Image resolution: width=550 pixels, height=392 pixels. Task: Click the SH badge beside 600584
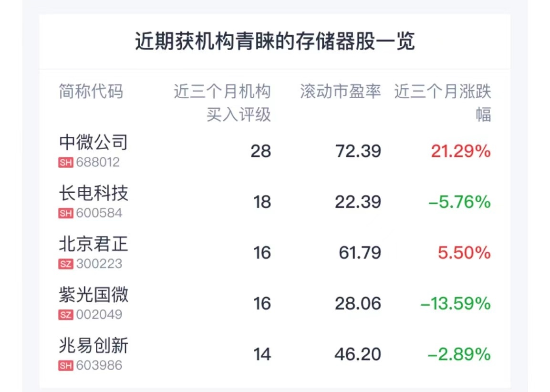pos(66,213)
